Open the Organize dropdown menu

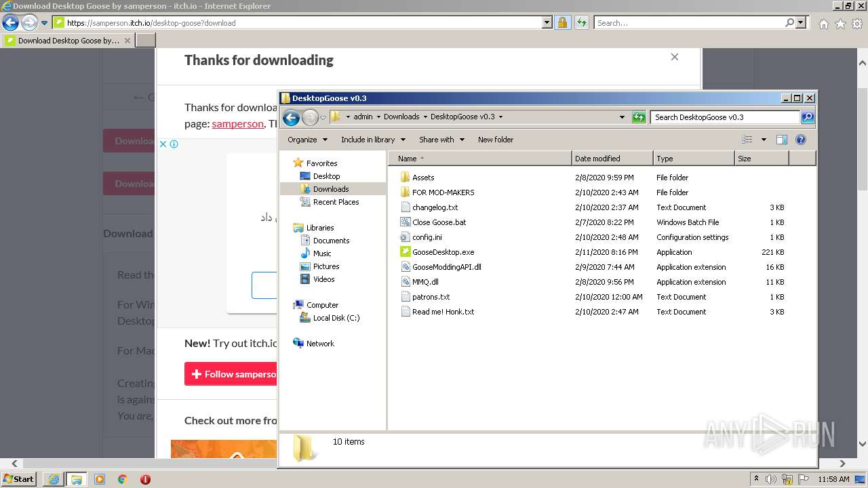[x=307, y=140]
